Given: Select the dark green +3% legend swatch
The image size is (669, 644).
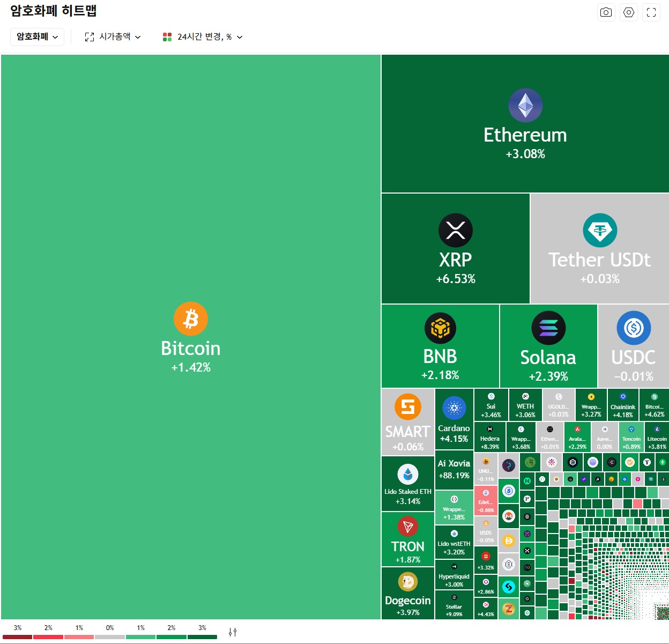Looking at the screenshot, I should pyautogui.click(x=202, y=637).
